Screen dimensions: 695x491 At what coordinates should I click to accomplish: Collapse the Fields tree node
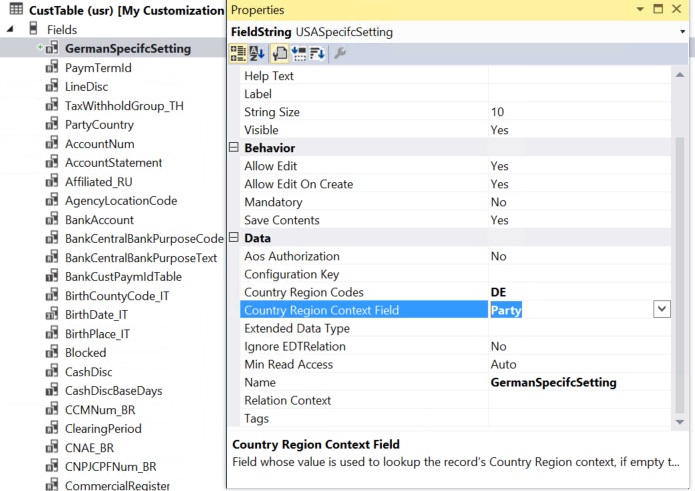click(x=10, y=30)
